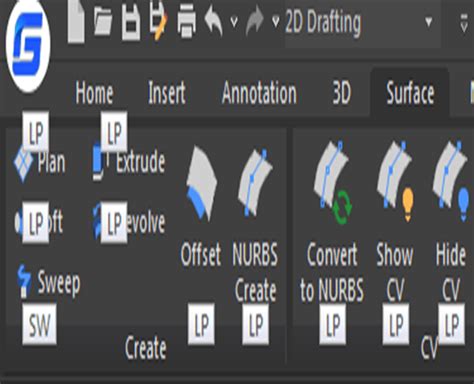This screenshot has height=384, width=474.
Task: Click the Convert to NURBS tool
Action: point(332,222)
